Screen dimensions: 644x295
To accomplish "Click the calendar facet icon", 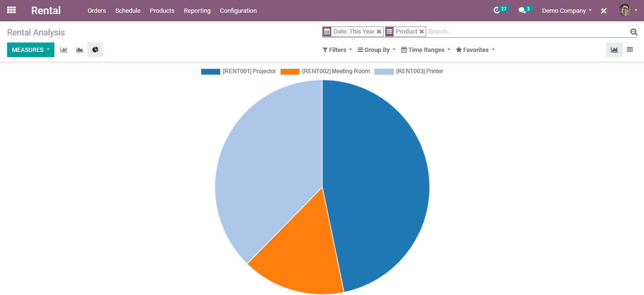I will [327, 32].
